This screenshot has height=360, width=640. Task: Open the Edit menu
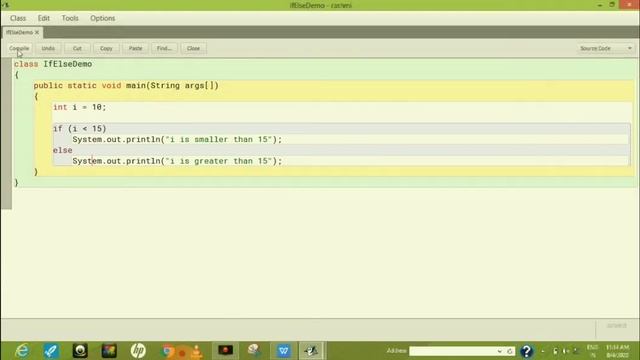pos(44,18)
